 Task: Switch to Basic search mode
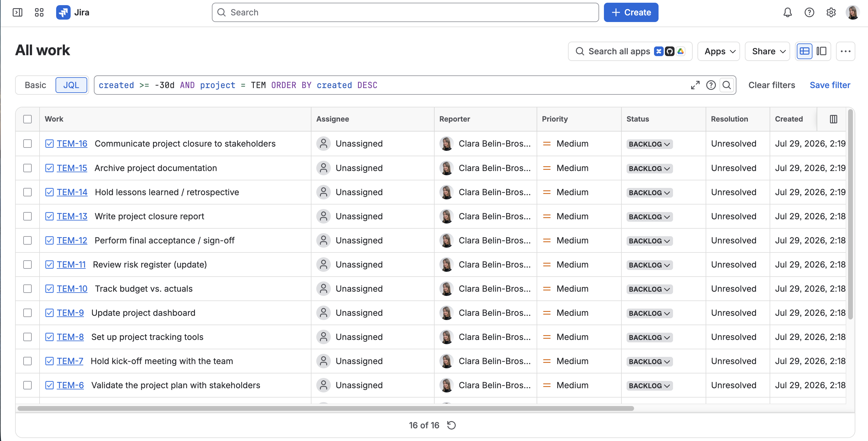[x=35, y=85]
